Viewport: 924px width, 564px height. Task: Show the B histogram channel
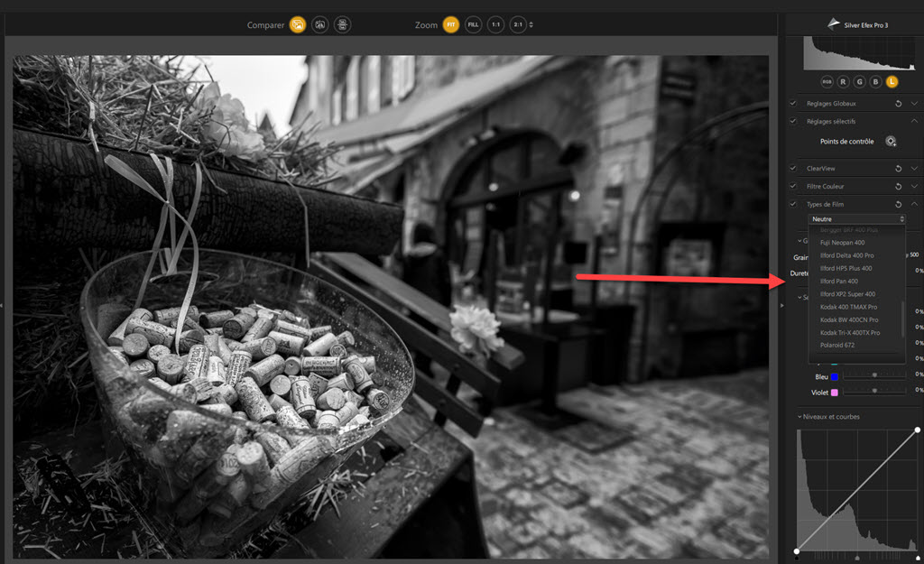click(875, 82)
